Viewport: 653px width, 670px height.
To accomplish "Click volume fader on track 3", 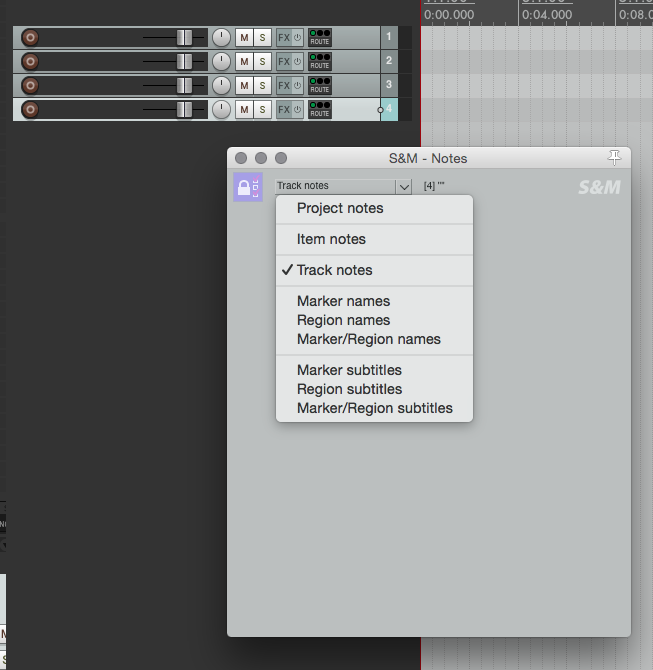I will click(185, 85).
